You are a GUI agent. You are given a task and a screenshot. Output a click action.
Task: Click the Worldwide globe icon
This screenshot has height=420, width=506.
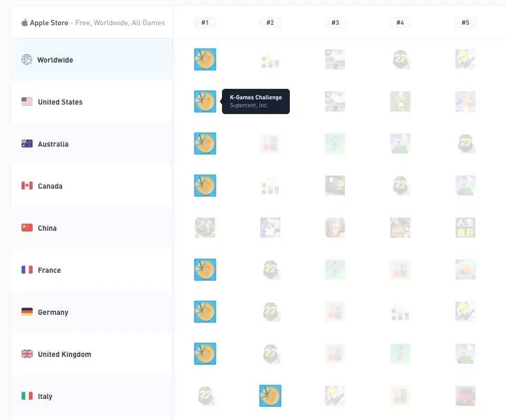coord(27,60)
